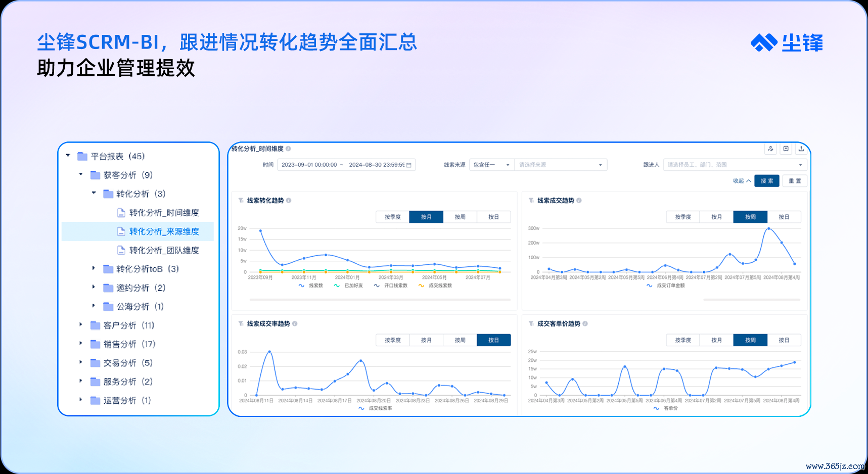Click start time field 2023-09-01 00:00:00
The height and width of the screenshot is (474, 868).
click(309, 165)
